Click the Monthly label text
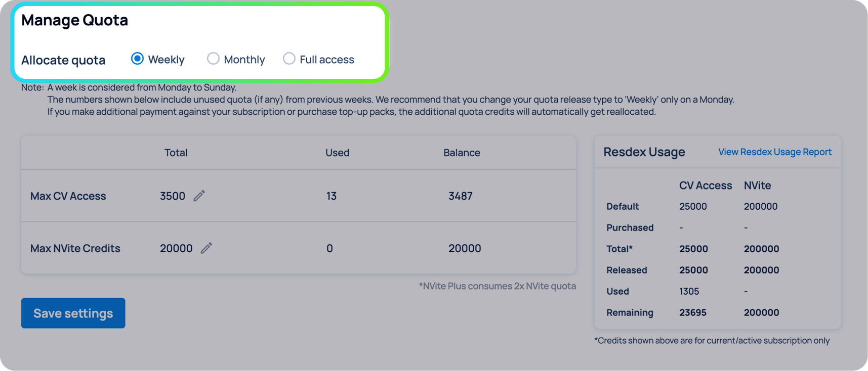Image resolution: width=868 pixels, height=371 pixels. coord(244,60)
